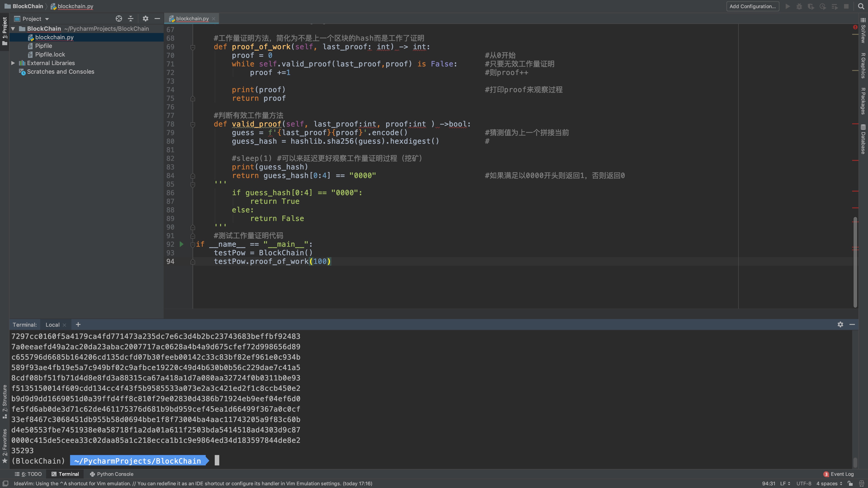
Task: Click the Add Configuration button
Action: pos(752,6)
